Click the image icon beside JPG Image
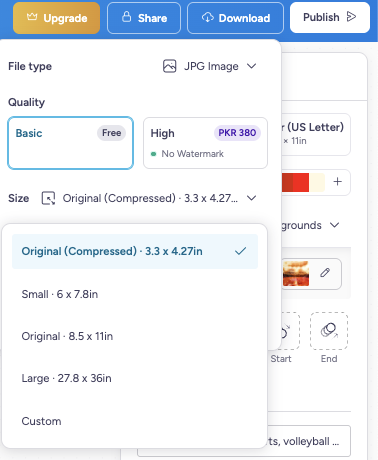 tap(169, 66)
